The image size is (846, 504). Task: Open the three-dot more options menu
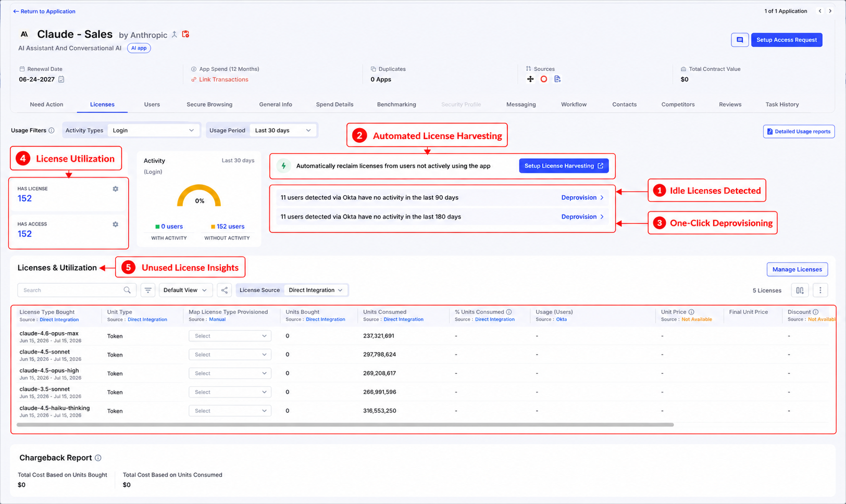tap(820, 291)
